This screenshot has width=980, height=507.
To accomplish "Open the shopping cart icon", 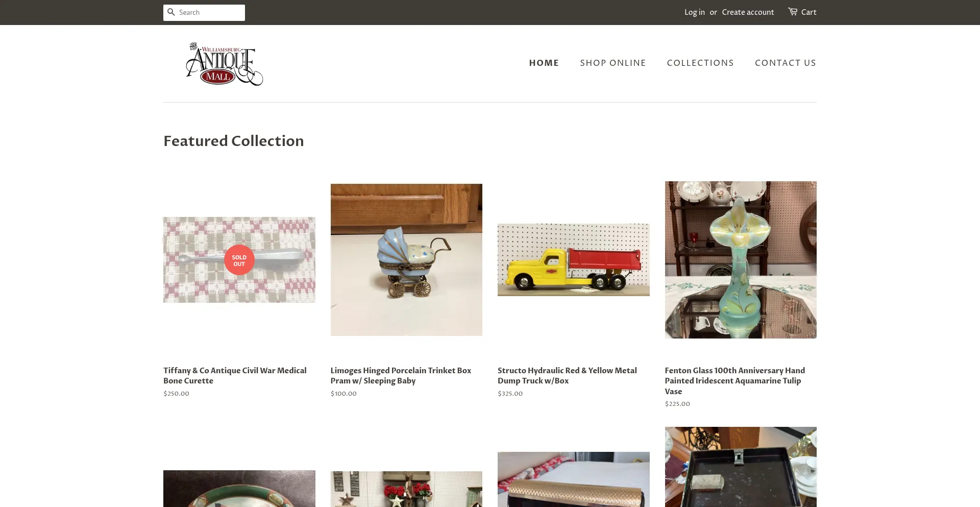I will coord(793,12).
